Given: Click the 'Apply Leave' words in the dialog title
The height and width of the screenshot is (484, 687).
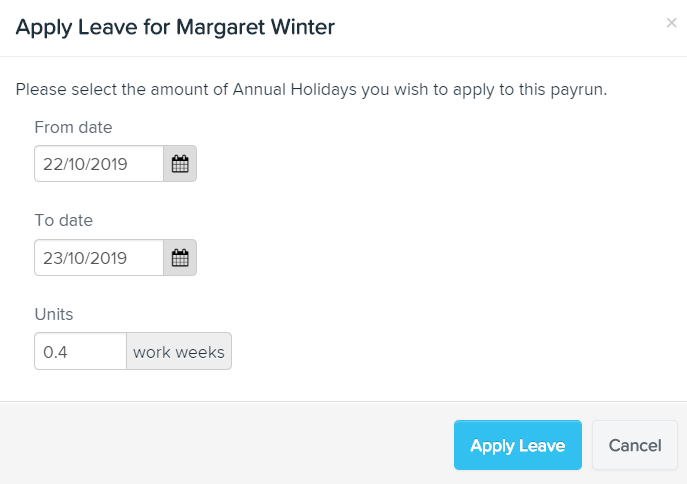Looking at the screenshot, I should (x=77, y=27).
